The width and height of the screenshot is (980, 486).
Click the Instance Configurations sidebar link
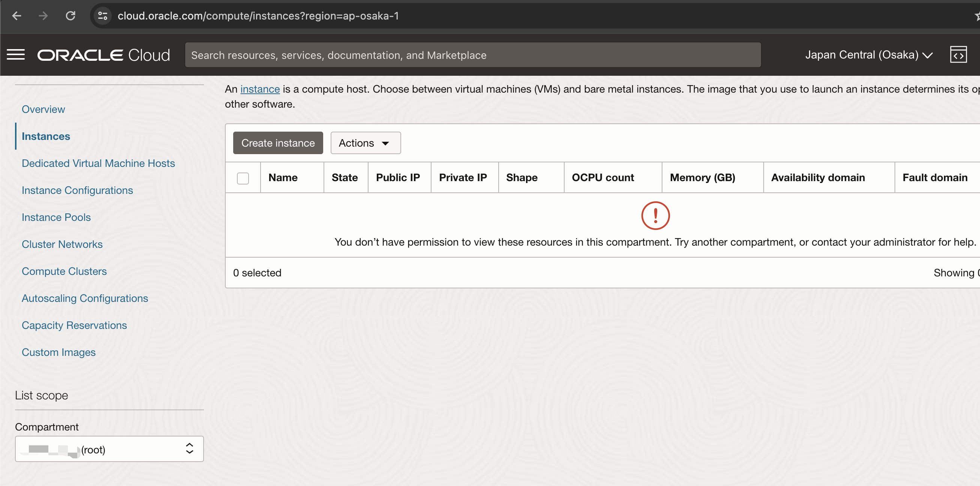78,190
